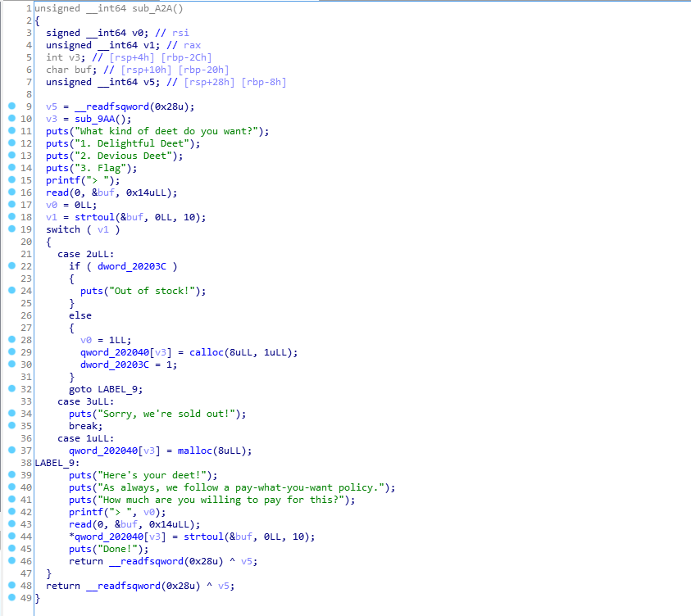This screenshot has height=616, width=691.
Task: Click string "Done!" on line 45
Action: click(x=118, y=549)
